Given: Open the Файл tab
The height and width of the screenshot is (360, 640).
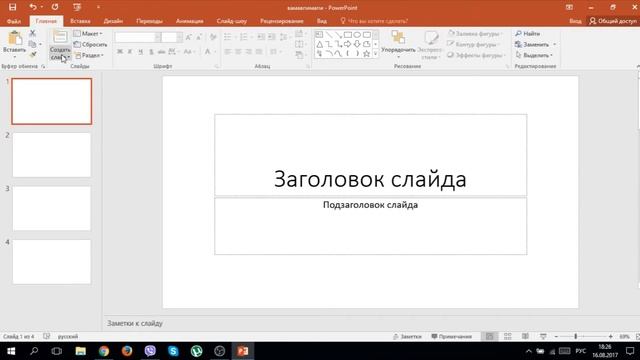Looking at the screenshot, I should click(14, 21).
